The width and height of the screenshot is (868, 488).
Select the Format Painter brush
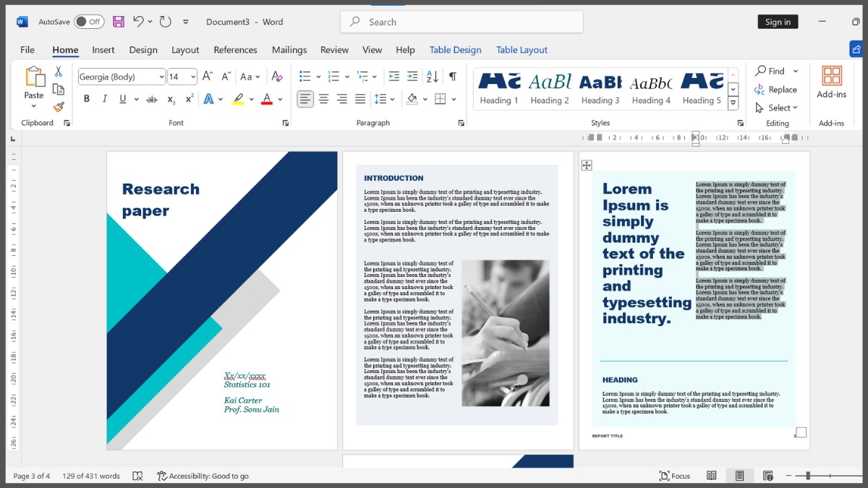59,107
